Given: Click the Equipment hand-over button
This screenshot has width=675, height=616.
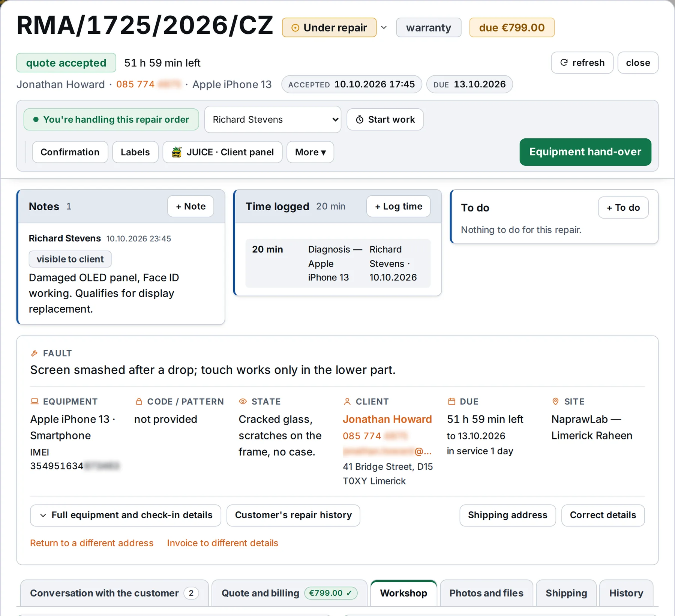Looking at the screenshot, I should 585,152.
